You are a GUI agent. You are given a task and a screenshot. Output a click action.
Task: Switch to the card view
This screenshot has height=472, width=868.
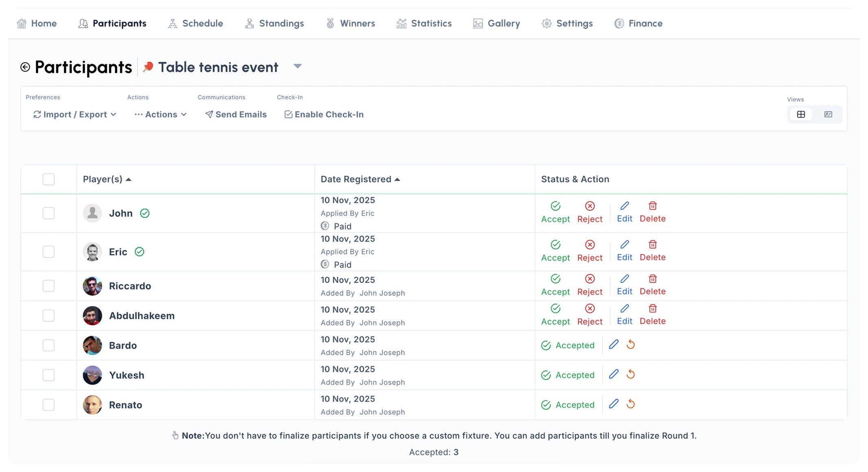coord(828,114)
